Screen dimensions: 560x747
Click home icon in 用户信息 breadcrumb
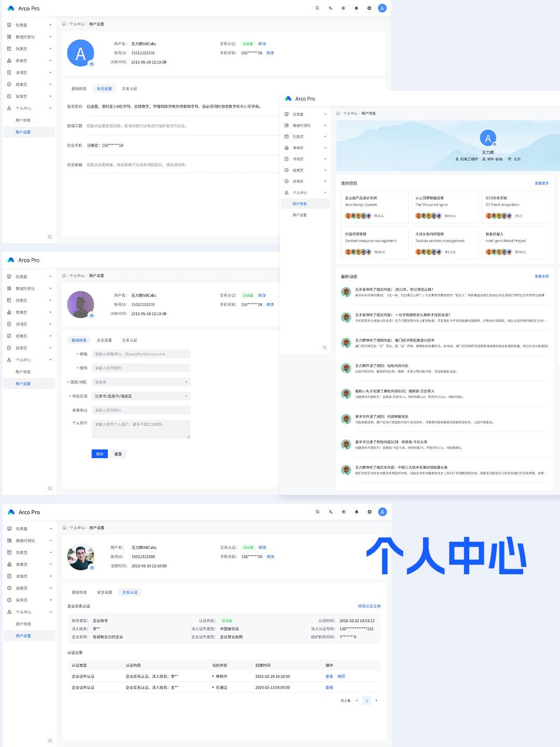(338, 113)
